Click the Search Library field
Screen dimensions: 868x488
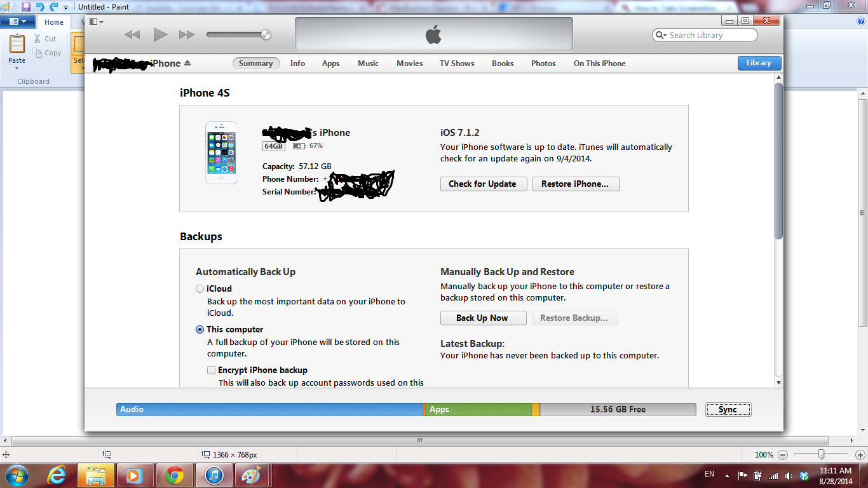tap(705, 36)
